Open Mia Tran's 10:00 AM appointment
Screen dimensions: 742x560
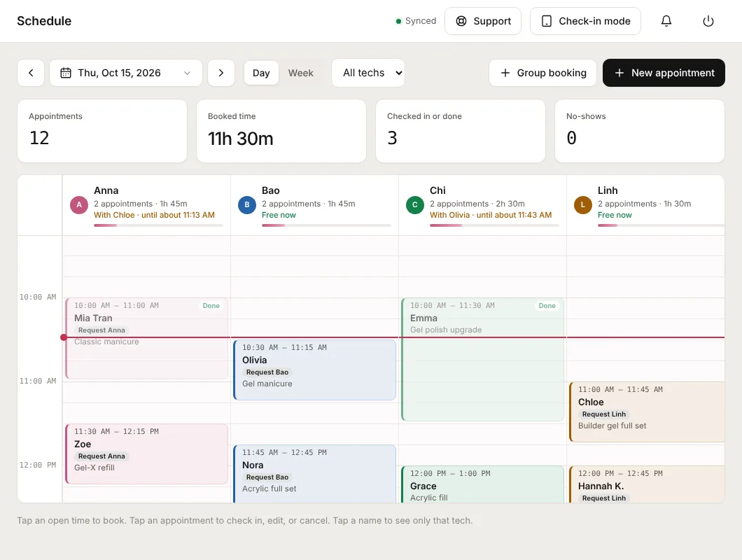pyautogui.click(x=147, y=339)
